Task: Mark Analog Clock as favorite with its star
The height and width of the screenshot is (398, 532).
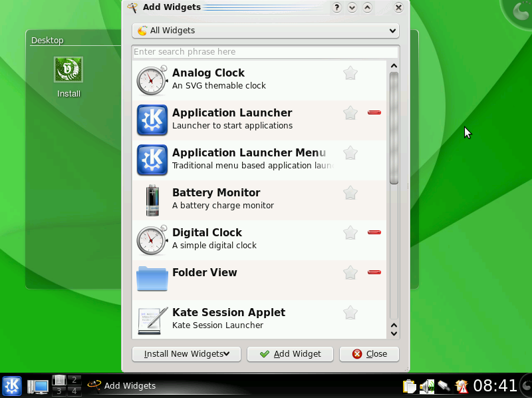Action: click(x=350, y=73)
